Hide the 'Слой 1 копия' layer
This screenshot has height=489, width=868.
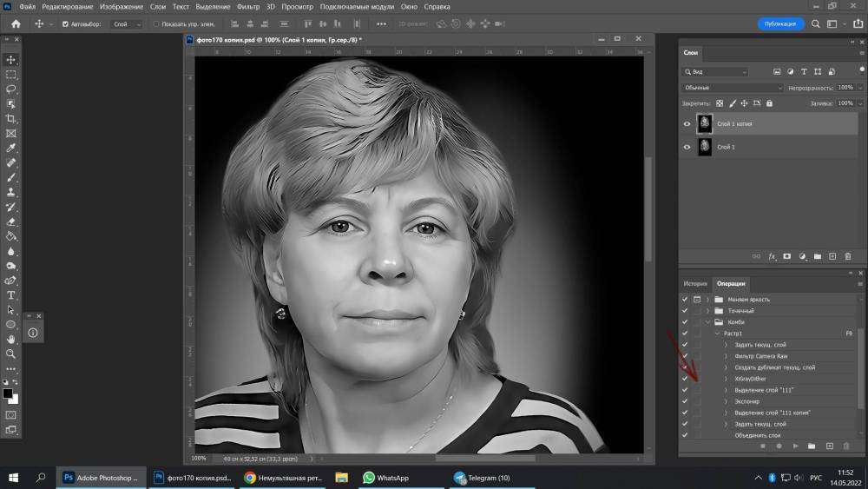point(687,124)
